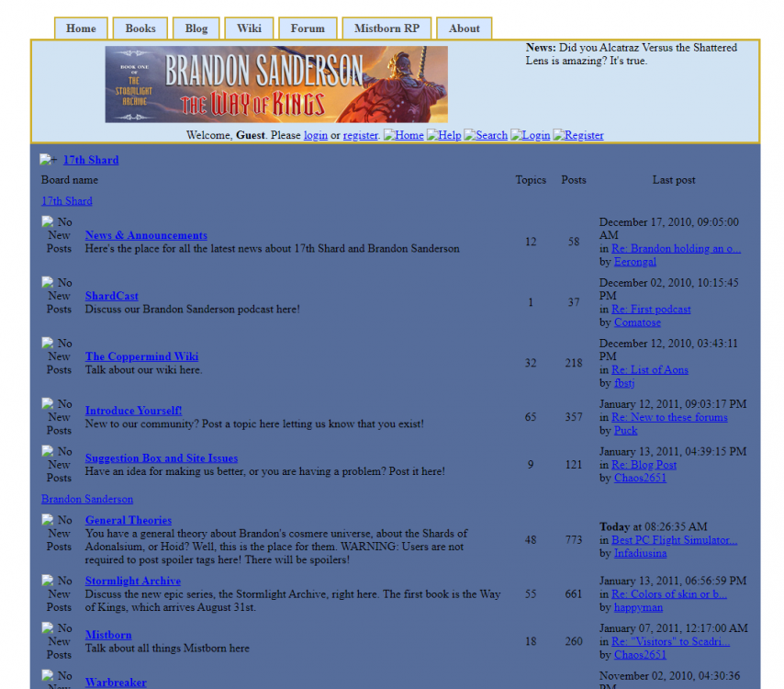The image size is (784, 689).
Task: Open the Mistborn board
Action: pos(108,635)
